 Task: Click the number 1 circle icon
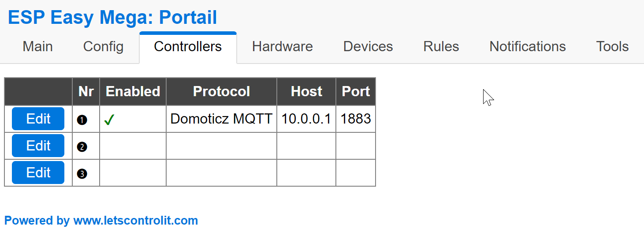click(82, 120)
